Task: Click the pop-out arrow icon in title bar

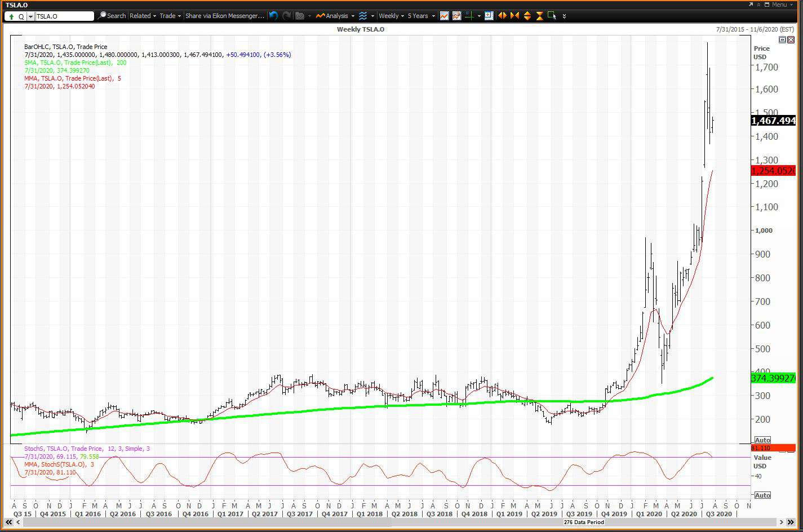Action: [751, 5]
